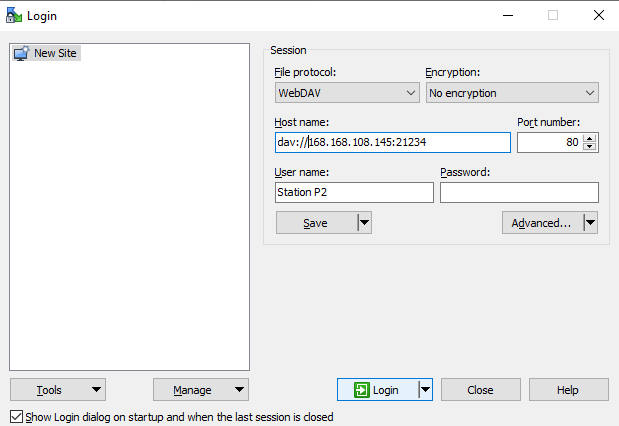The width and height of the screenshot is (619, 426).
Task: Decrease the port number with down arrow
Action: tap(590, 146)
